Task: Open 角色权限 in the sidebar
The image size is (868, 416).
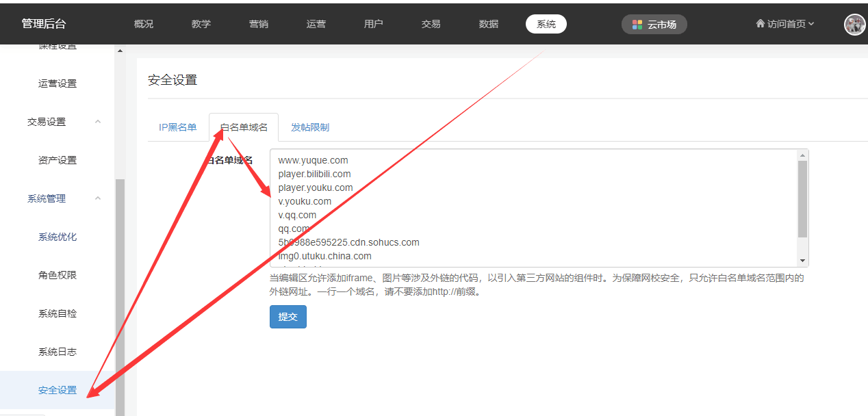Action: coord(58,275)
